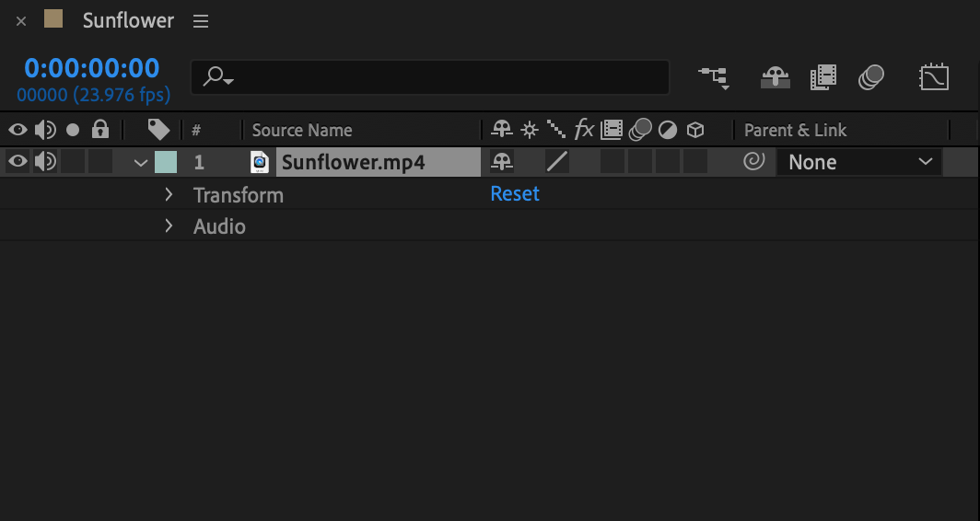Viewport: 980px width, 521px height.
Task: Open the Parent & Link None dropdown
Action: pos(859,162)
